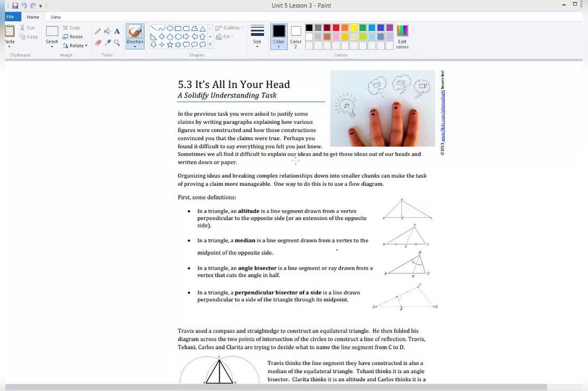
Task: Choose the Pentagon shape
Action: (x=170, y=37)
